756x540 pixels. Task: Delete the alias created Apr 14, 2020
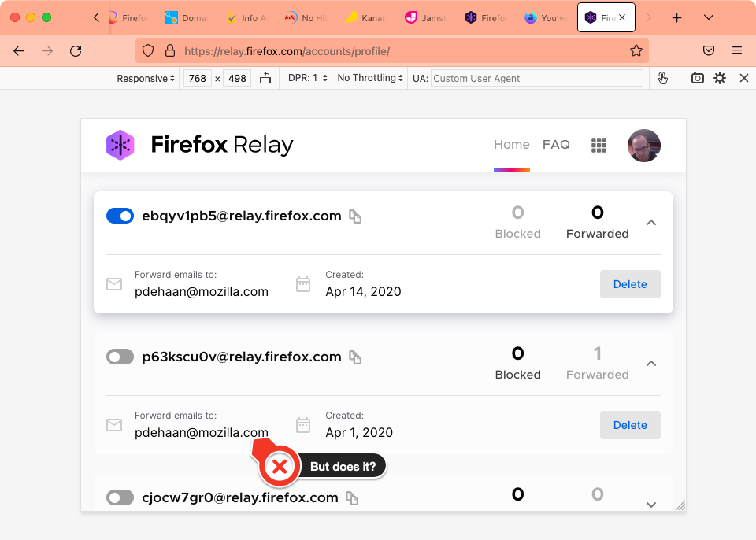coord(630,283)
